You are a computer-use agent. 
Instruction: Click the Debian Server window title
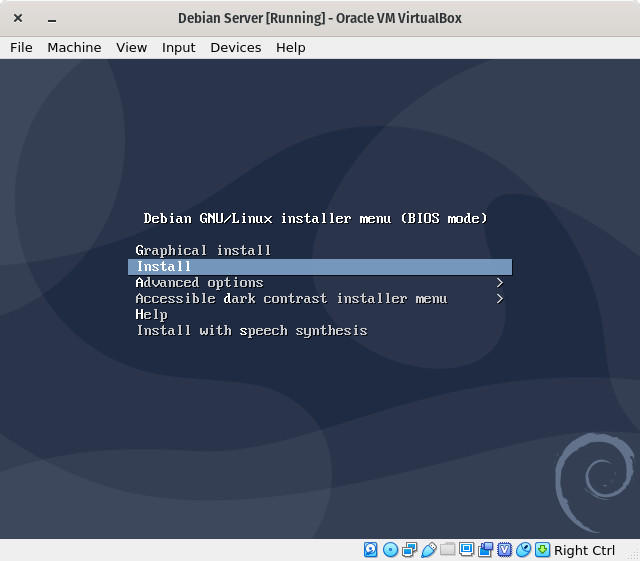click(320, 18)
